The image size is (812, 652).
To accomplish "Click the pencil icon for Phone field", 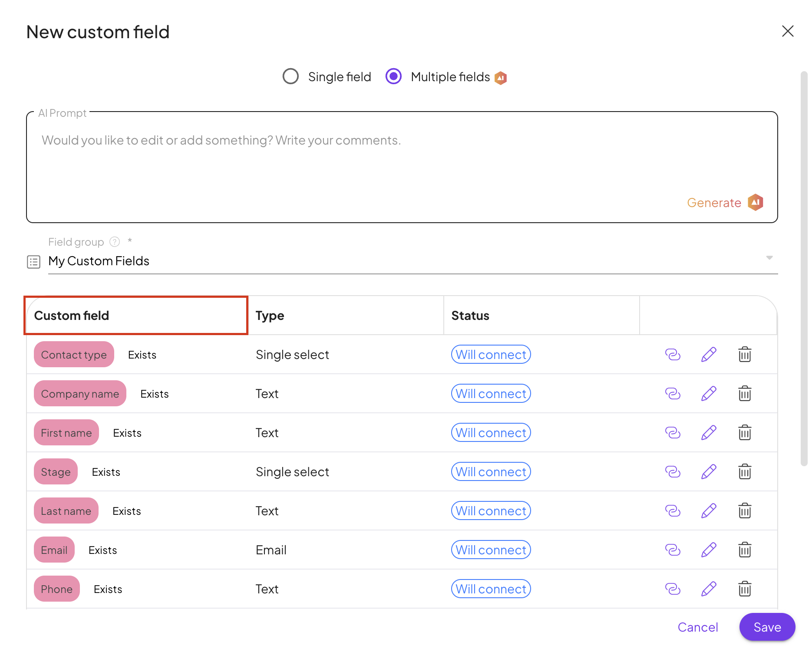I will point(709,589).
